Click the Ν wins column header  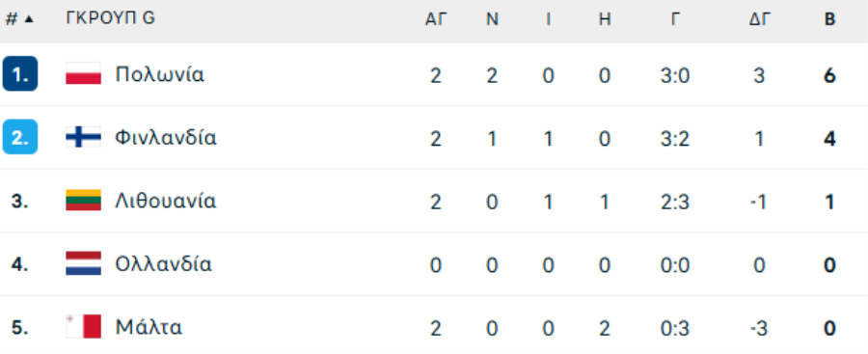click(492, 19)
